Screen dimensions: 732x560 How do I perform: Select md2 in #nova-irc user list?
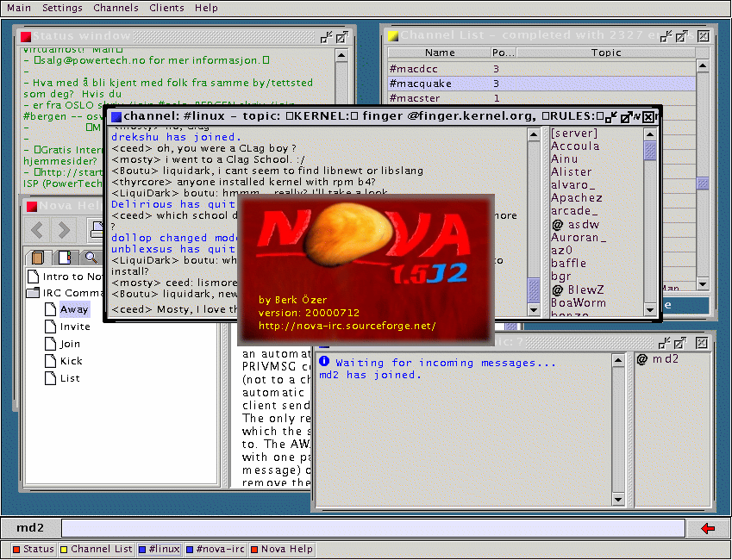[x=658, y=359]
